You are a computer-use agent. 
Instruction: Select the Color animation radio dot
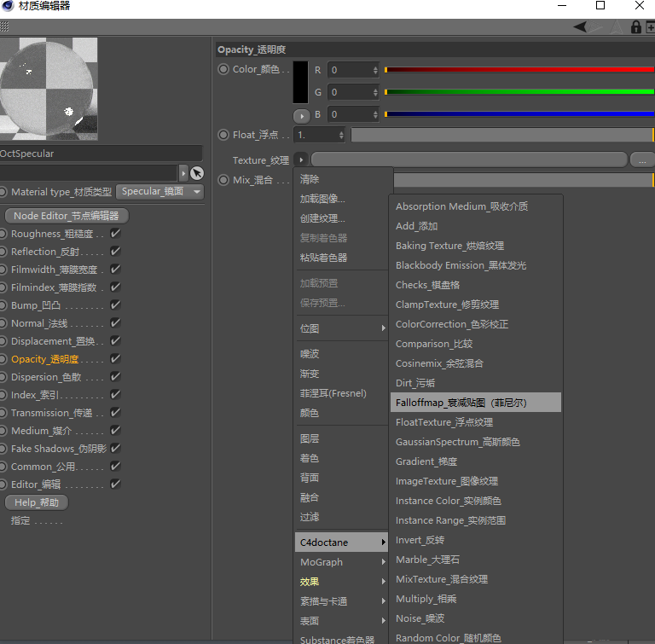[x=223, y=70]
